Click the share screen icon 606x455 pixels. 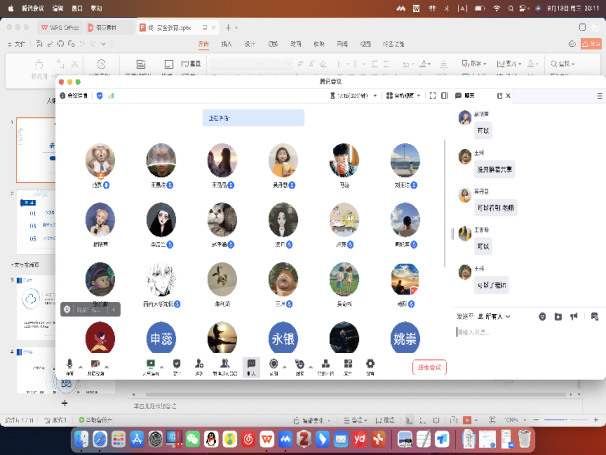pyautogui.click(x=151, y=365)
